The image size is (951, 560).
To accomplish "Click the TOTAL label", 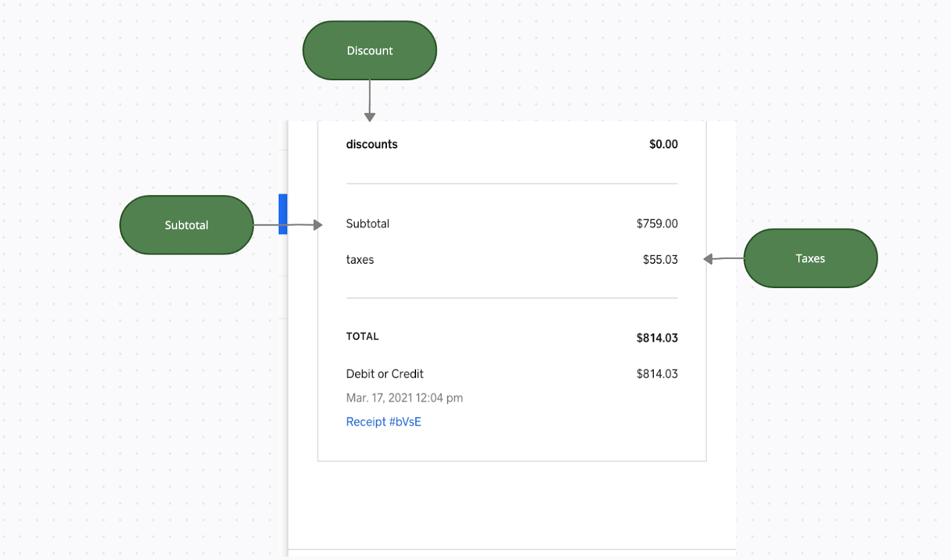I will pos(362,336).
